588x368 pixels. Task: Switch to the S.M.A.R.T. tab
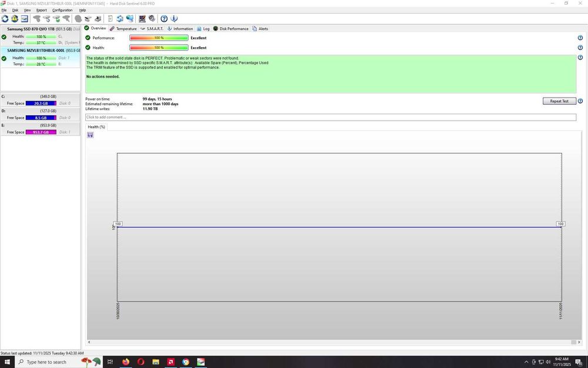pyautogui.click(x=152, y=28)
